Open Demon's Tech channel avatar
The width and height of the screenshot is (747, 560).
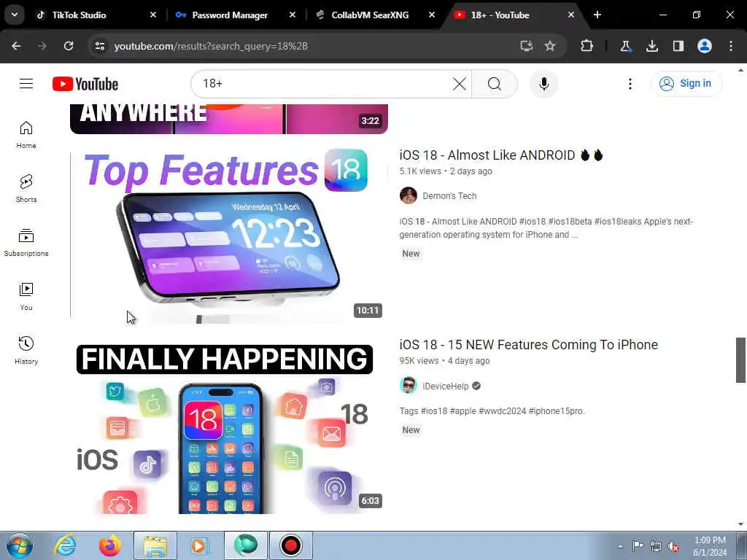click(x=409, y=195)
